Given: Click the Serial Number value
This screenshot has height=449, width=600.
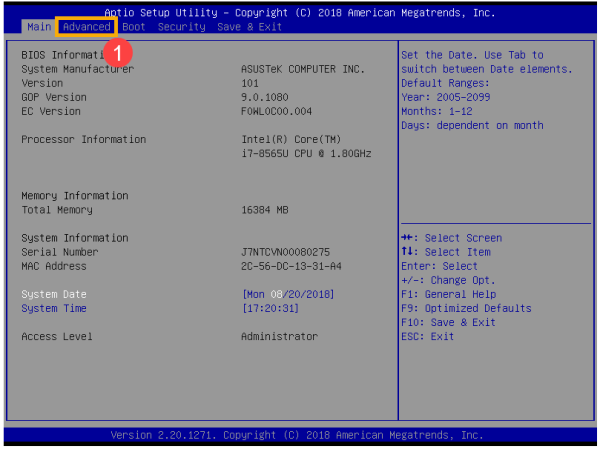Looking at the screenshot, I should point(285,252).
